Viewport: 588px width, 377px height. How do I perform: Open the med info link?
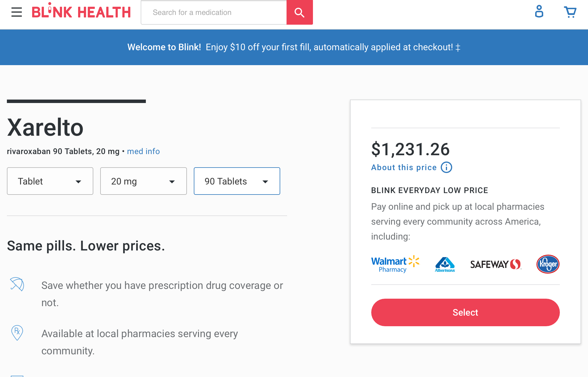pyautogui.click(x=143, y=151)
